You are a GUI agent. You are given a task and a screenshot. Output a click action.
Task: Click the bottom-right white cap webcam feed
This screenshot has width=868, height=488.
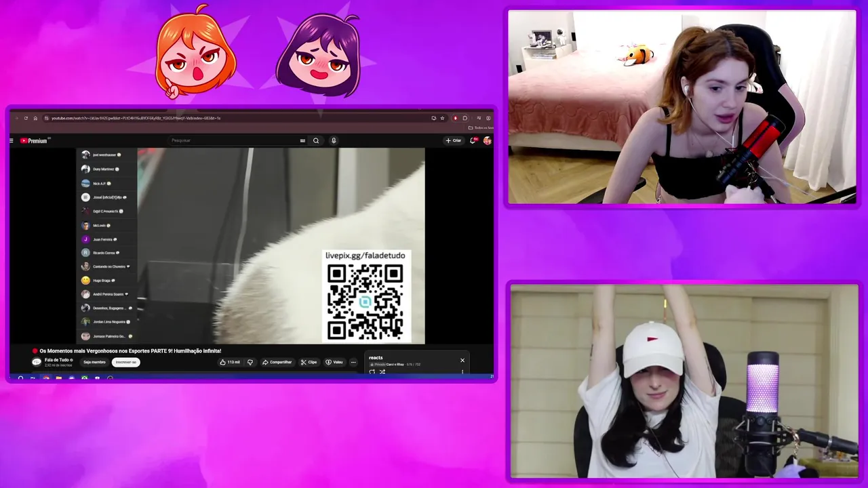coord(684,382)
